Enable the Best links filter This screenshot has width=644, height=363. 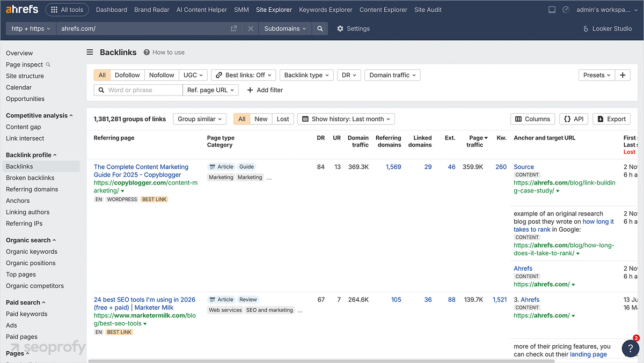(x=243, y=75)
